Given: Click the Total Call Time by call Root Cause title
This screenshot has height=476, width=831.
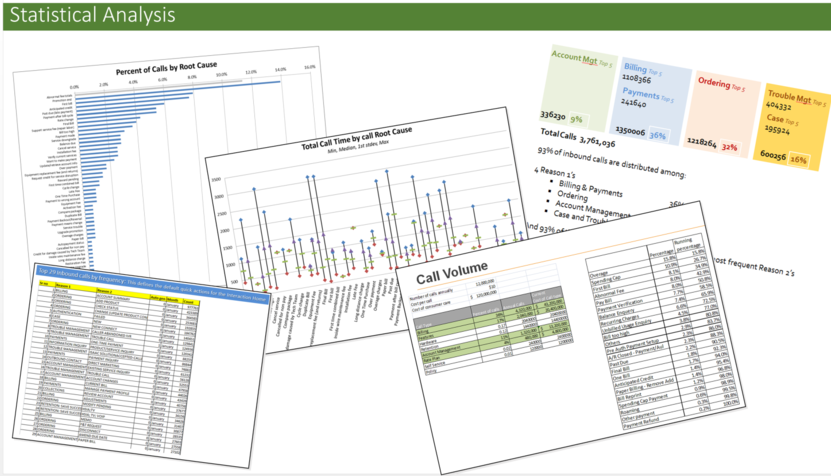Looking at the screenshot, I should click(x=357, y=138).
